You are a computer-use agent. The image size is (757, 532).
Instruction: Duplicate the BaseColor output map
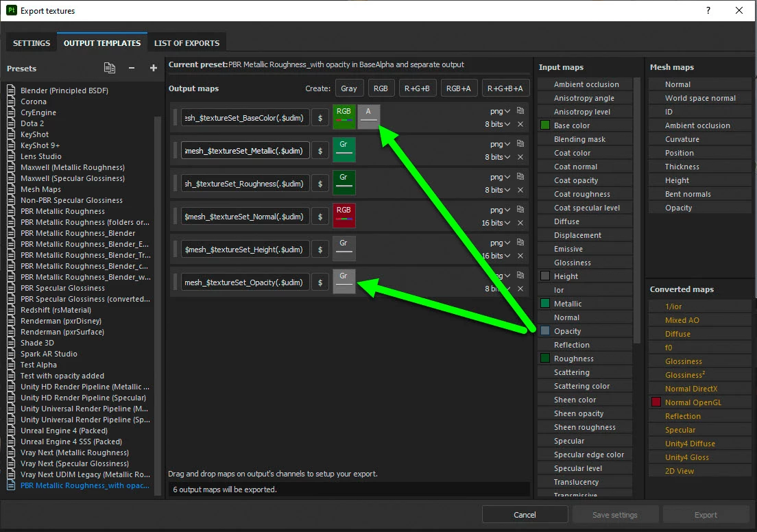[520, 110]
